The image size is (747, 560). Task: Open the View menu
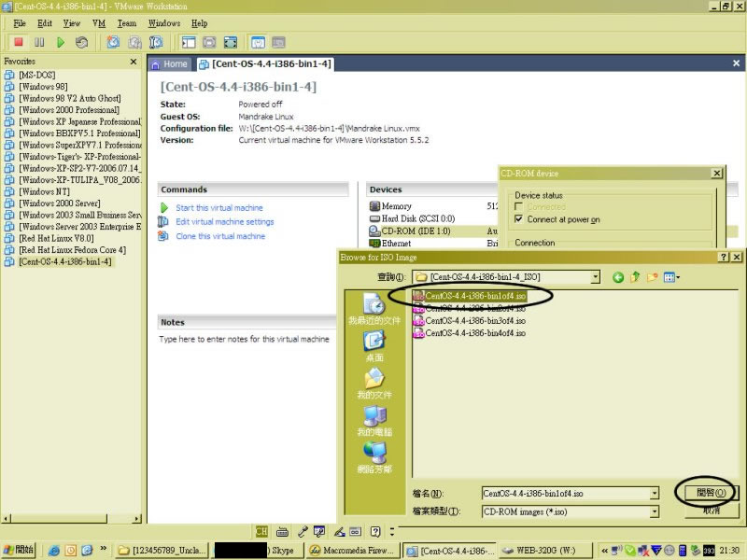(x=72, y=23)
